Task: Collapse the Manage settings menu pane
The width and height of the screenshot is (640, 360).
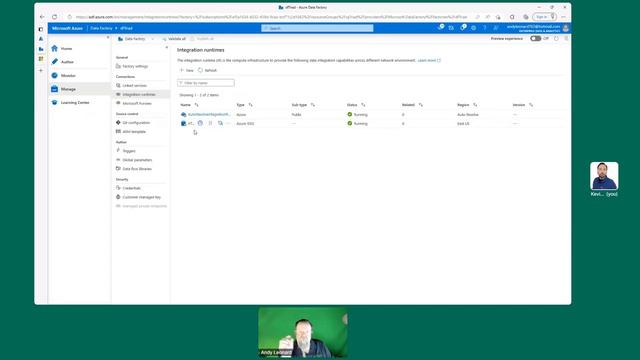Action: pos(166,47)
